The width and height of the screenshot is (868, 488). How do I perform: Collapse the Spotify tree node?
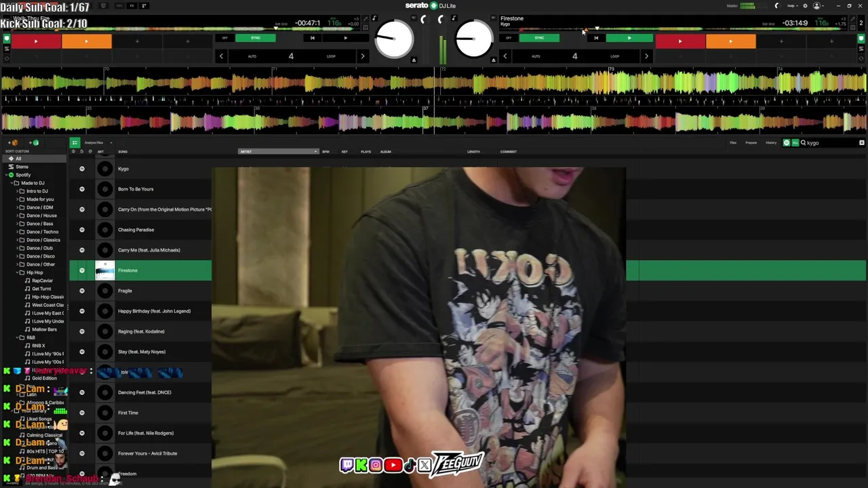5,175
